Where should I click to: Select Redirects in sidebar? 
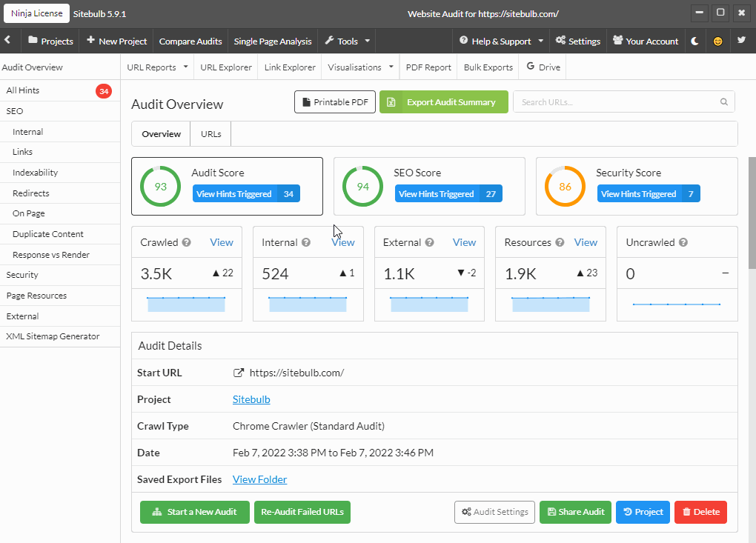[x=60, y=193]
